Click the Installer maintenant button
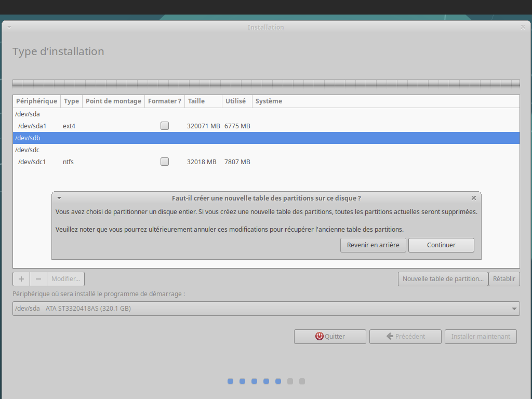This screenshot has width=532, height=399. coord(481,337)
